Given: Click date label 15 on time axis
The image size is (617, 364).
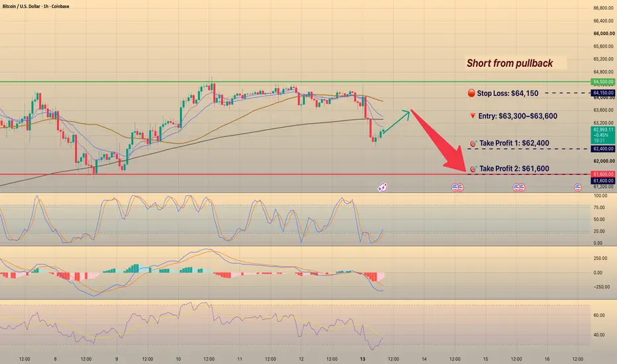Looking at the screenshot, I should (485, 359).
